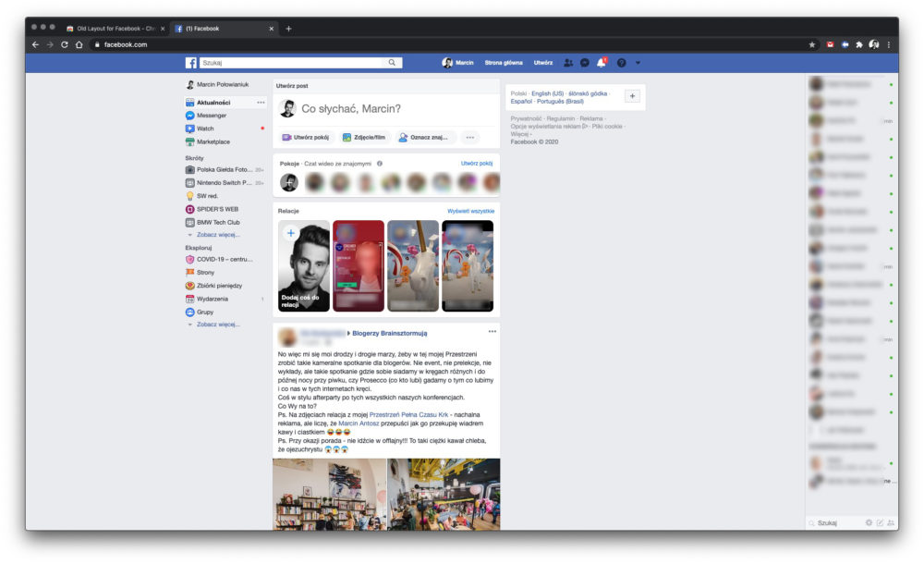Open Zbiórki pieniędzy in sidebar

coord(219,286)
